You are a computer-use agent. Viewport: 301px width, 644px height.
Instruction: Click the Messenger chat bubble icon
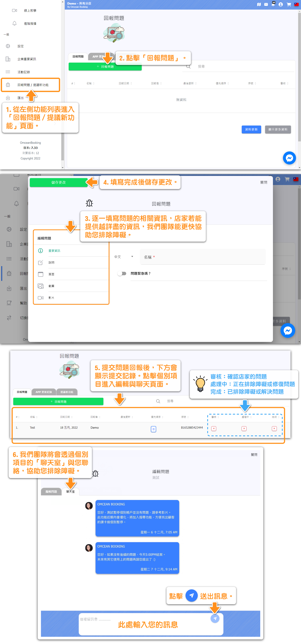coord(289,158)
